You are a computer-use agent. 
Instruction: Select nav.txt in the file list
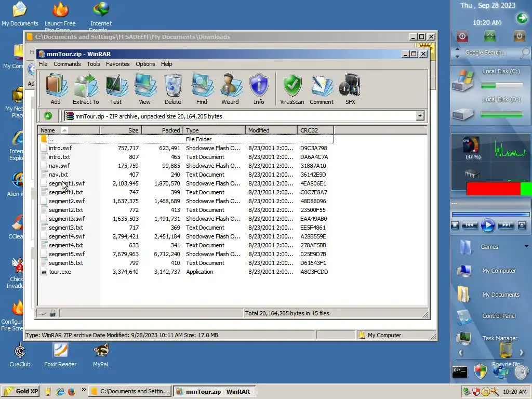click(x=186, y=175)
